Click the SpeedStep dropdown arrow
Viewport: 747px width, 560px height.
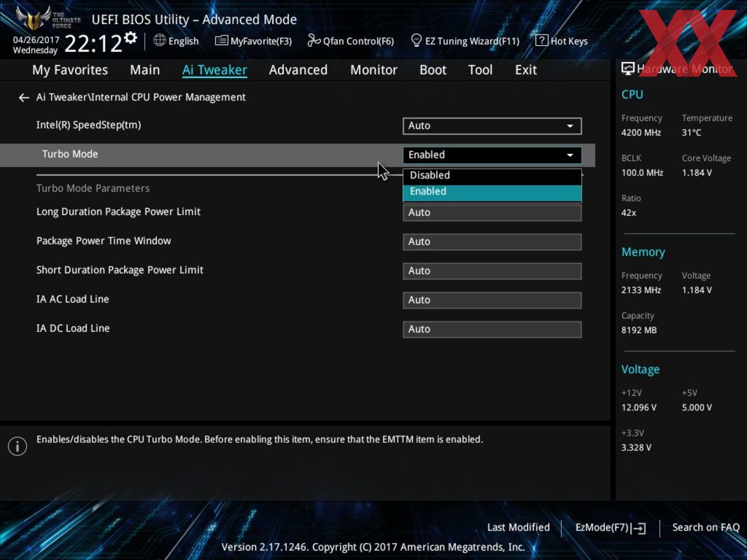click(570, 126)
